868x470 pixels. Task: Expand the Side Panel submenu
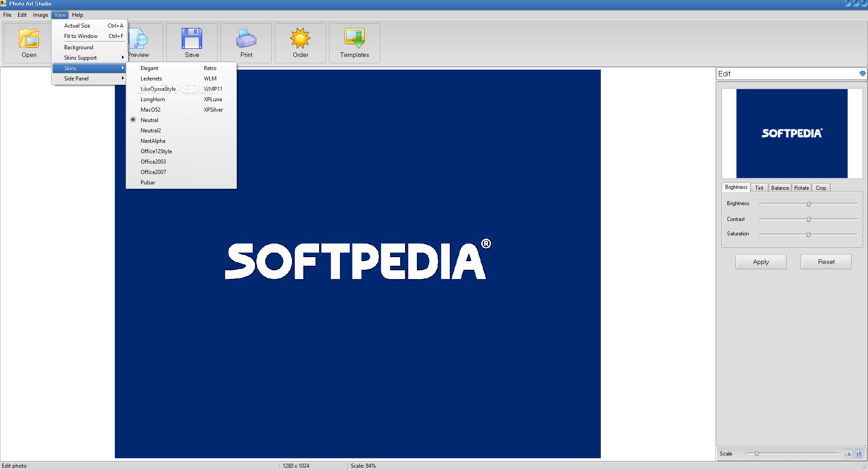(x=90, y=78)
